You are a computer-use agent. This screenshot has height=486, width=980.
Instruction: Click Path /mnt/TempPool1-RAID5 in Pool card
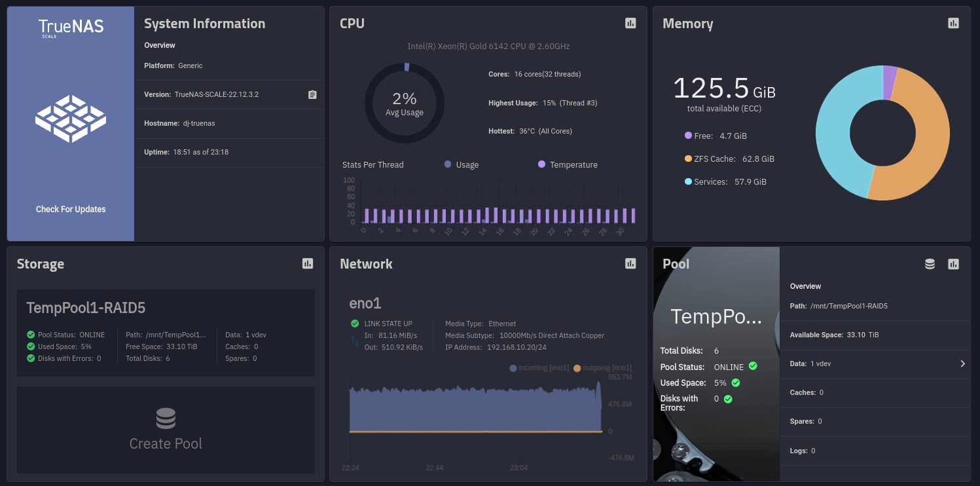click(839, 306)
